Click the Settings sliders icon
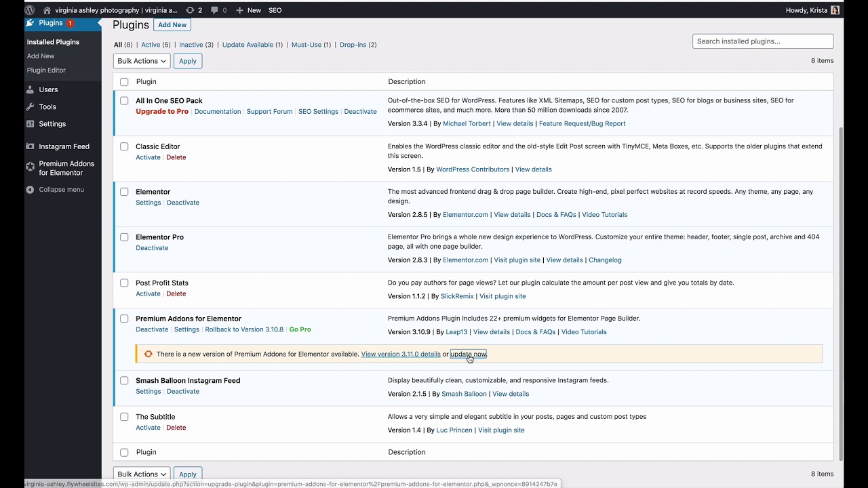The width and height of the screenshot is (868, 488). pyautogui.click(x=30, y=124)
